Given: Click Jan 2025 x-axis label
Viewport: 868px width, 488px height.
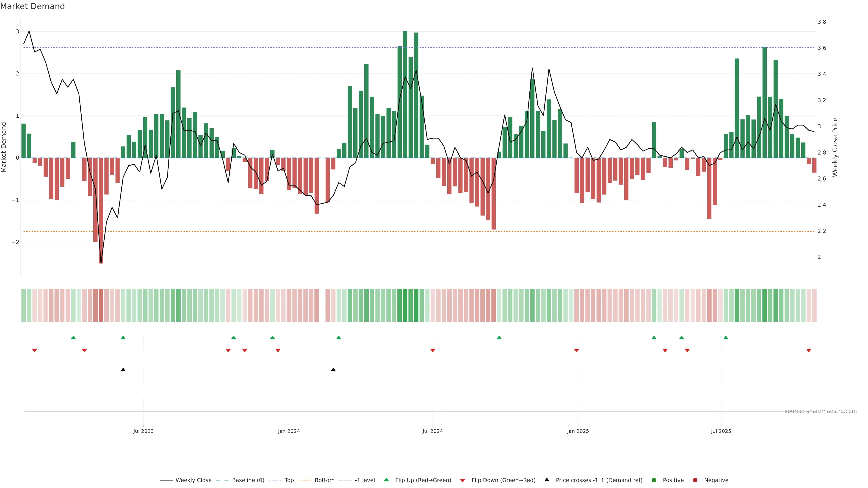Looking at the screenshot, I should [x=578, y=431].
